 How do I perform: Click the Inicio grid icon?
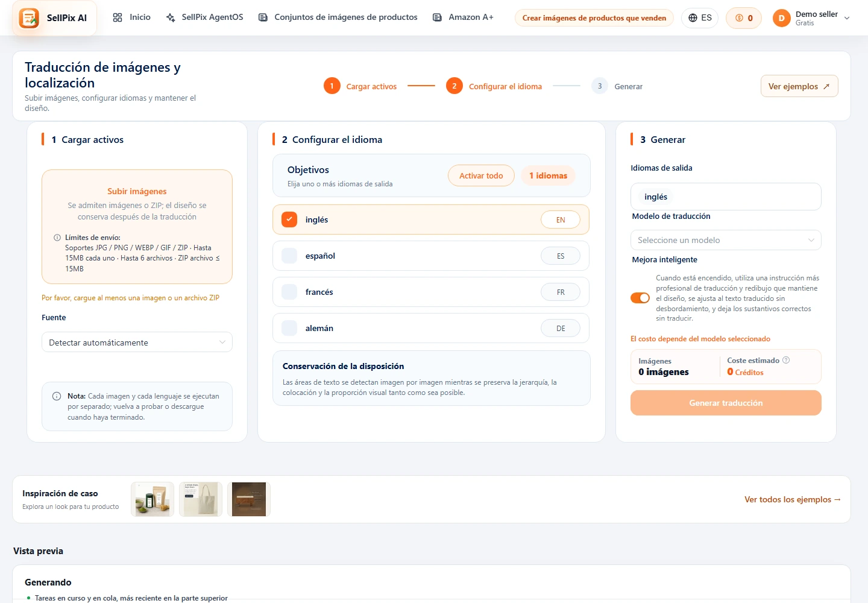coord(118,17)
